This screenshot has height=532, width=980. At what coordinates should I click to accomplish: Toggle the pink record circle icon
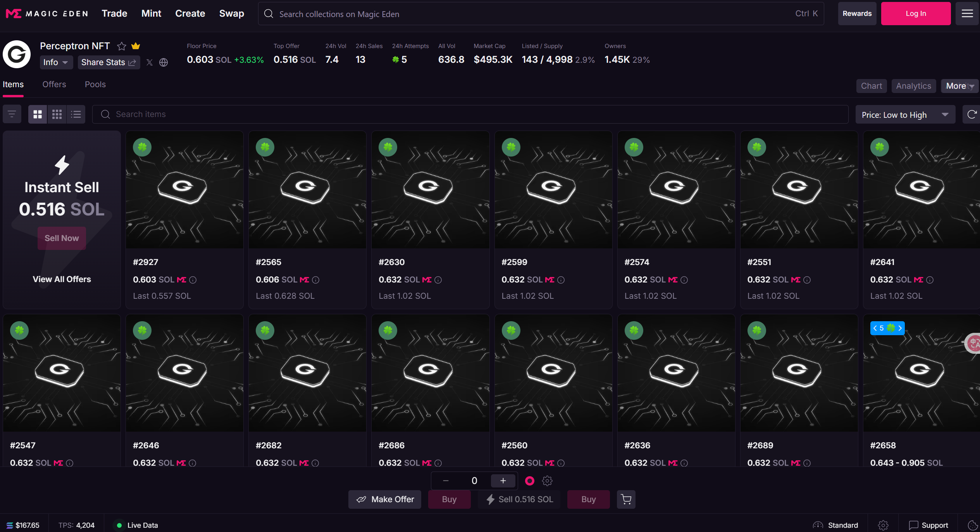coord(530,481)
